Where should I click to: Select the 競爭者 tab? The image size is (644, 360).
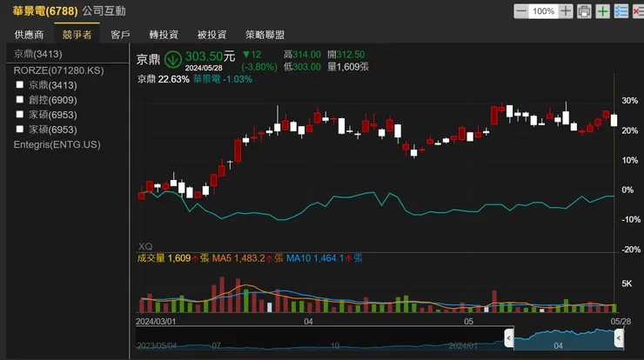(77, 35)
